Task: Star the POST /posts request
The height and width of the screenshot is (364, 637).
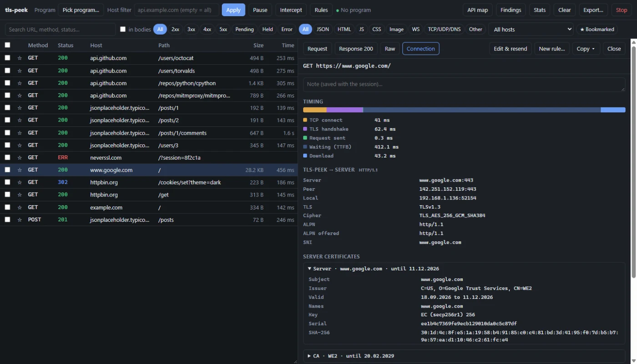Action: pyautogui.click(x=20, y=220)
